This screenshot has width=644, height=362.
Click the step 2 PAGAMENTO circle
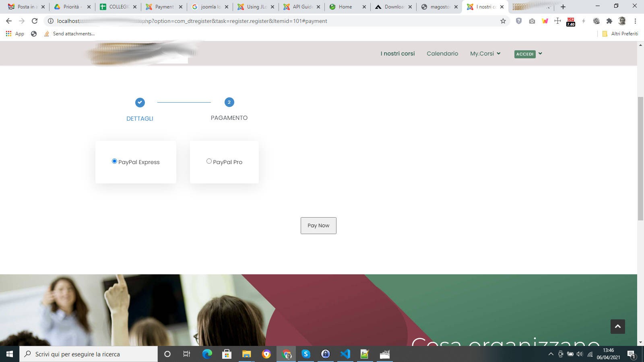[x=229, y=102]
